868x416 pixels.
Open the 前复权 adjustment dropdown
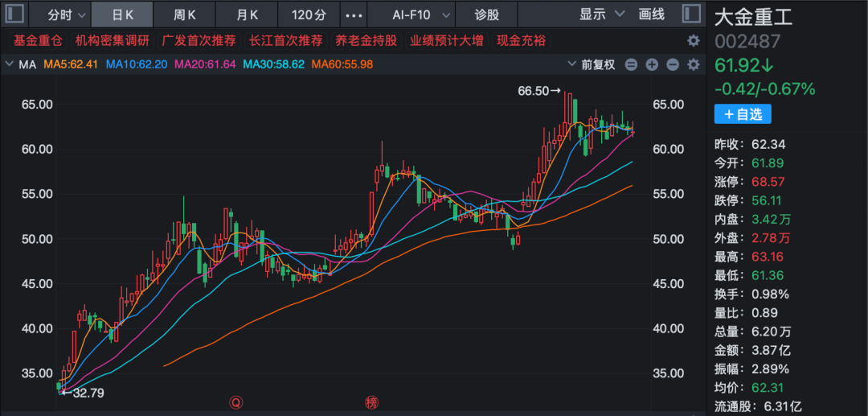tap(591, 64)
